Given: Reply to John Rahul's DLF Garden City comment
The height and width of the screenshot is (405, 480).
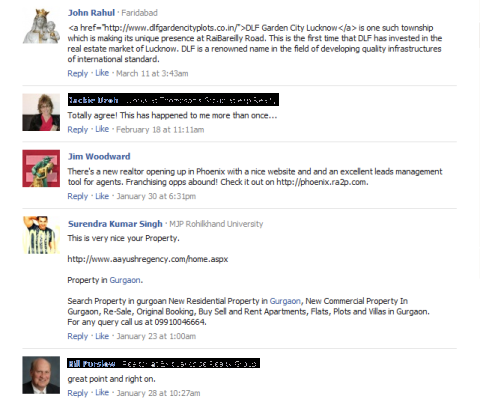Looking at the screenshot, I should 78,73.
